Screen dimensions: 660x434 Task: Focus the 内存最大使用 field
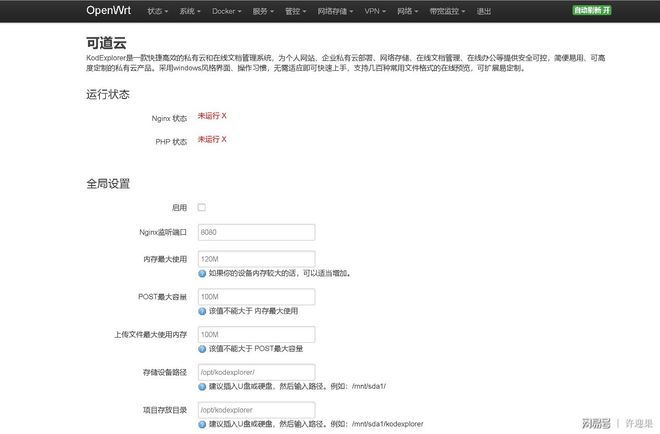click(x=256, y=258)
